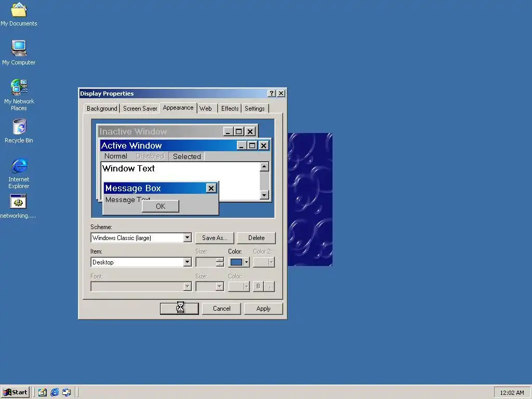Click the preview scrollbar down arrow

point(264,195)
